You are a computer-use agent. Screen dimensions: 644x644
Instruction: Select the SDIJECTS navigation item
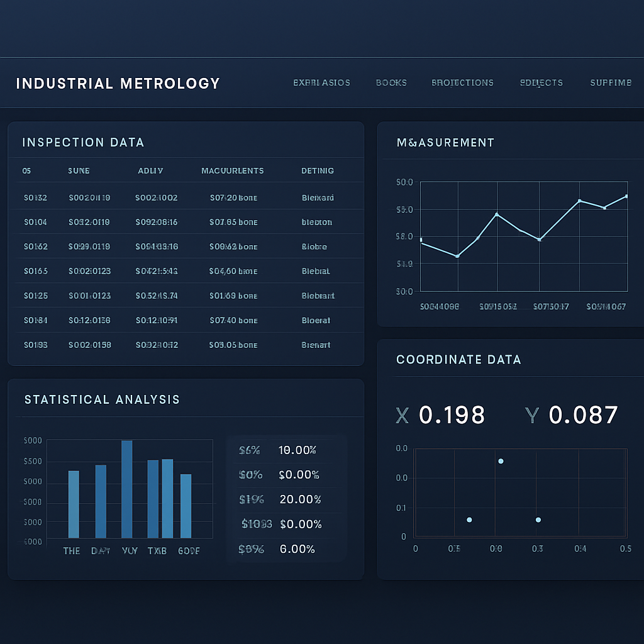(x=541, y=82)
